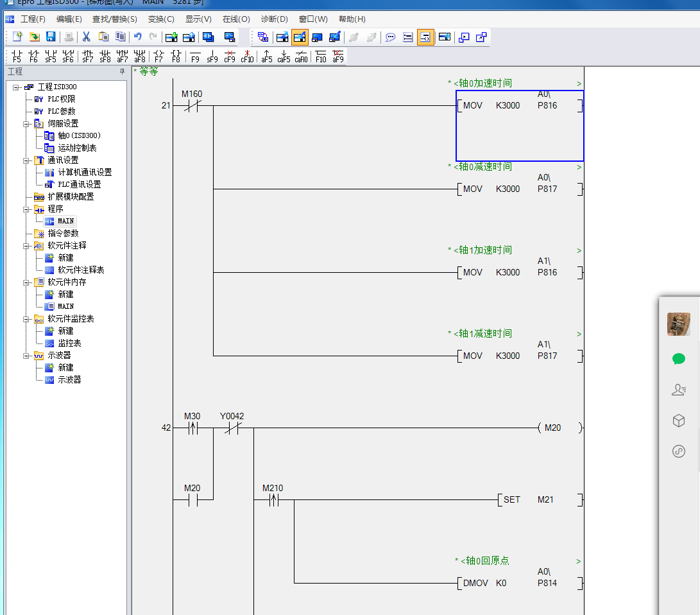Collapse the 伺服设置 tree node
The width and height of the screenshot is (700, 615).
coord(26,124)
